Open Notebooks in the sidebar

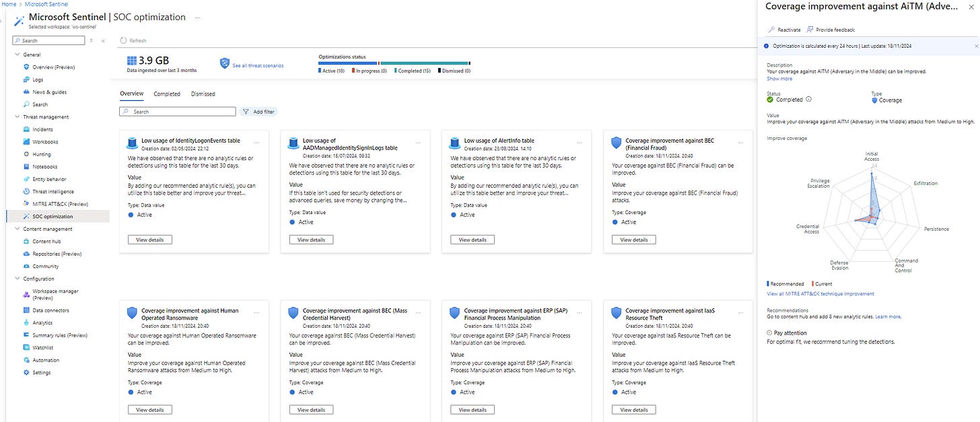(x=44, y=167)
